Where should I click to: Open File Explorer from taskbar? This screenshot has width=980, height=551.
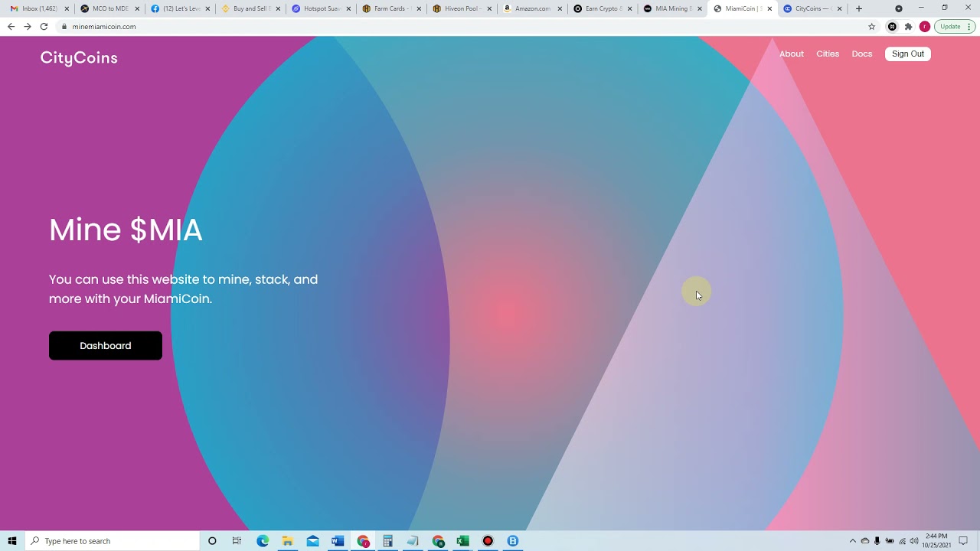[x=288, y=541]
